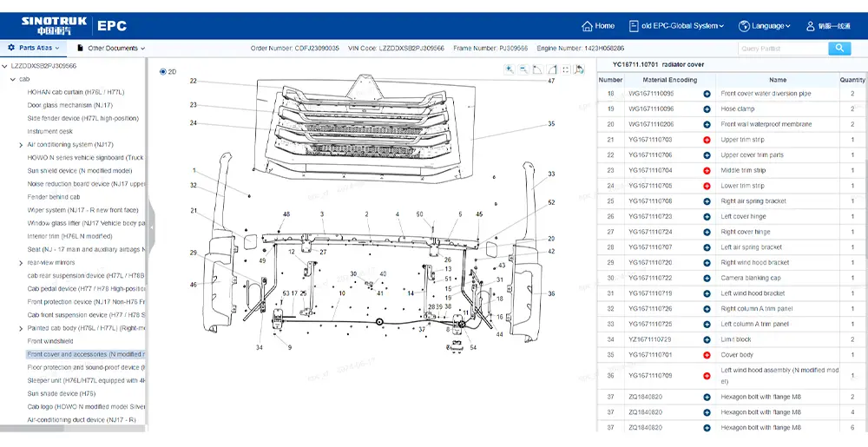The image size is (868, 447).
Task: Rotate the diagram counterclockwise
Action: point(537,69)
